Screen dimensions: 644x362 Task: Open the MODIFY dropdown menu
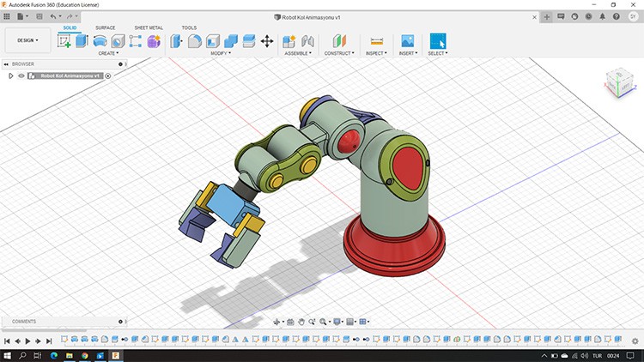point(221,53)
